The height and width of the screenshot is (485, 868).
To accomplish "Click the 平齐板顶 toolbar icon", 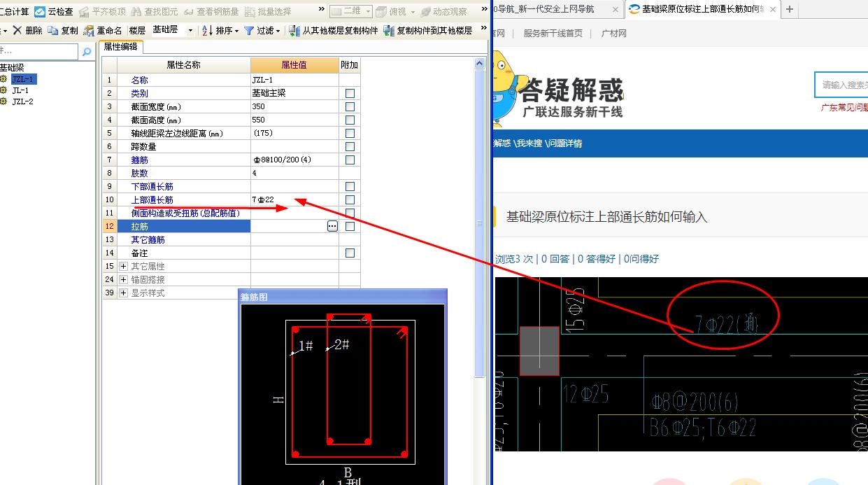I will click(x=85, y=11).
